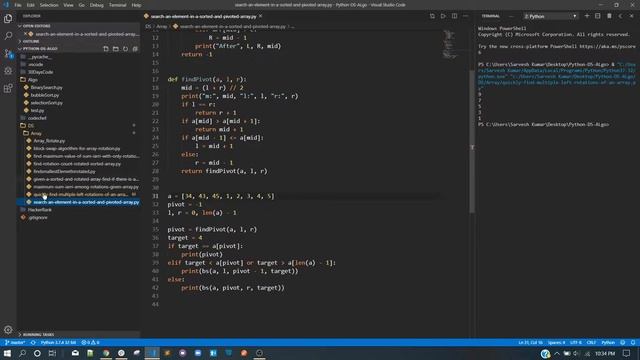Open the File menu

tap(18, 5)
